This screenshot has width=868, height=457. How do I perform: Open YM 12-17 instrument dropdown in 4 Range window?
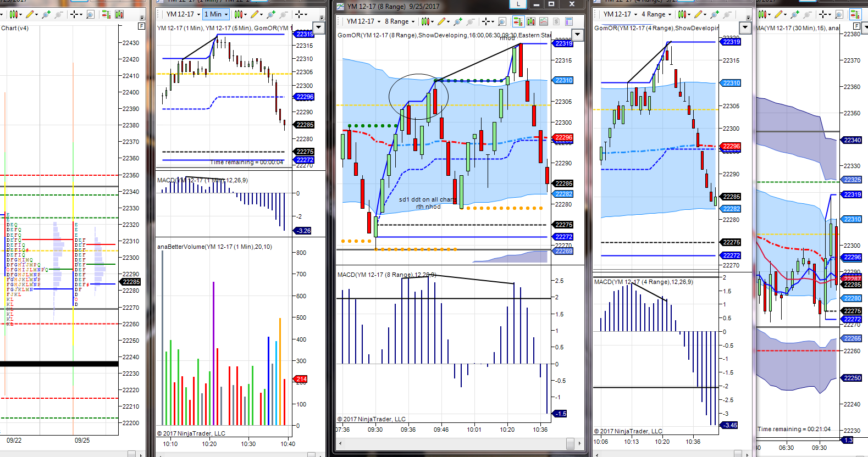click(x=621, y=14)
